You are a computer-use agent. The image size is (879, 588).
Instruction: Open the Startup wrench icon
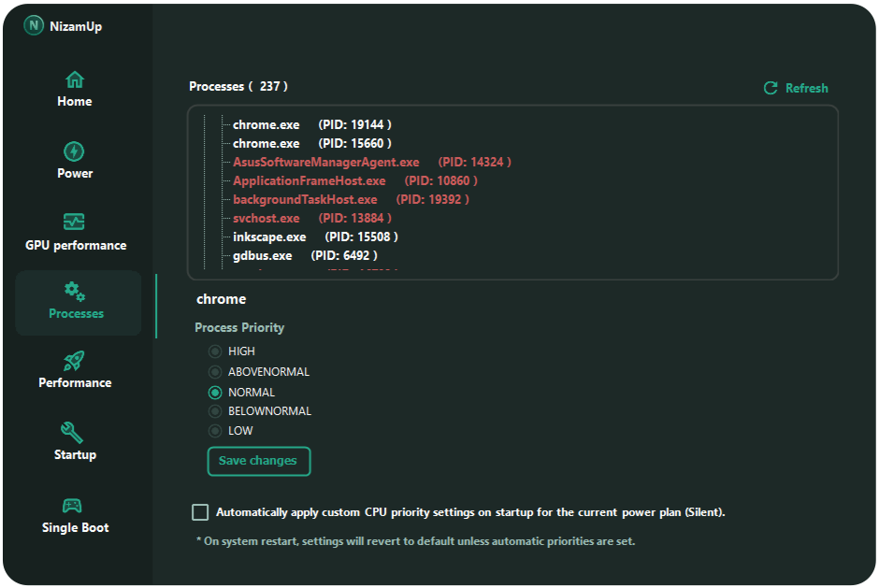pyautogui.click(x=73, y=432)
